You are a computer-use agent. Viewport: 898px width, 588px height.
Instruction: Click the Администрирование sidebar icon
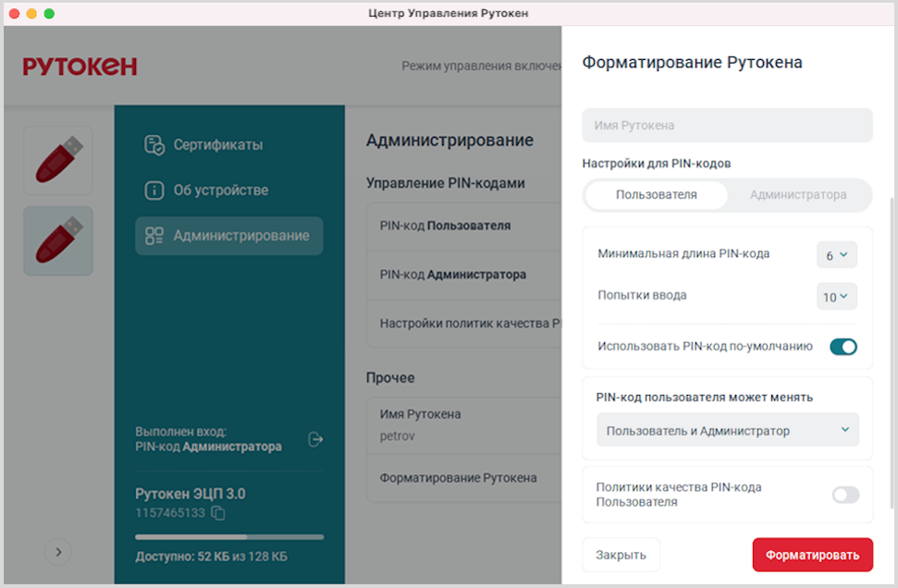coord(154,236)
